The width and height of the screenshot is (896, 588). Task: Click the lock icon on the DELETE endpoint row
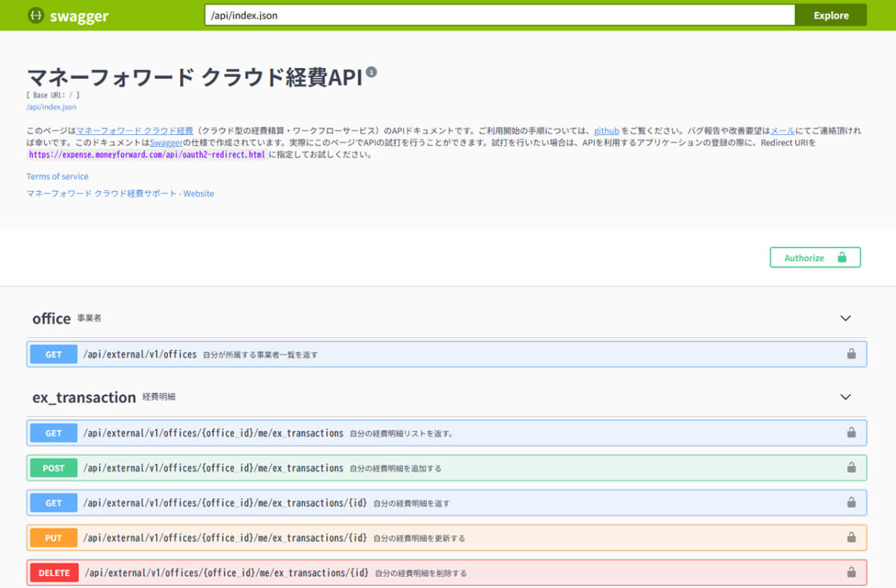(850, 572)
